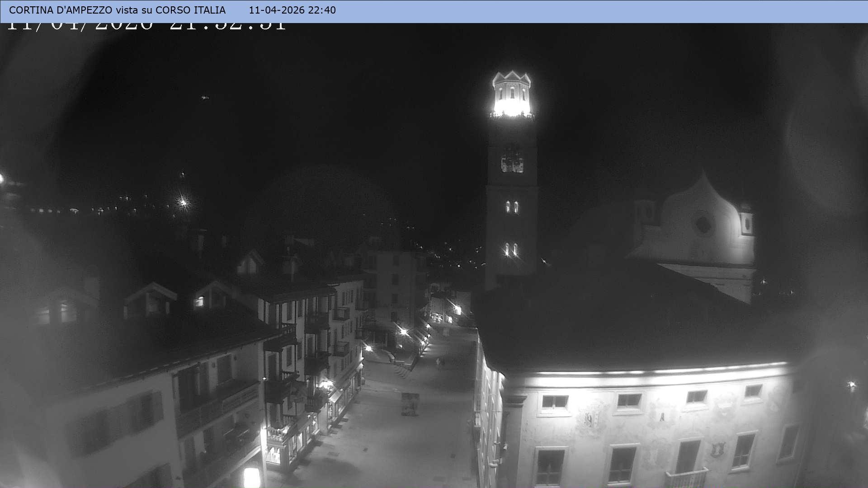This screenshot has height=488, width=868.
Task: Click the blue header bar background
Action: 588,11
